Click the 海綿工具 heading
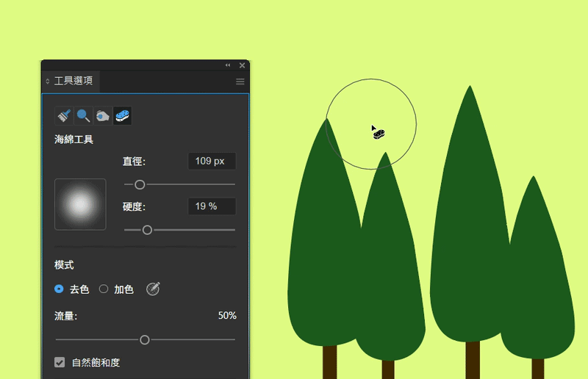588x379 pixels. pos(74,140)
